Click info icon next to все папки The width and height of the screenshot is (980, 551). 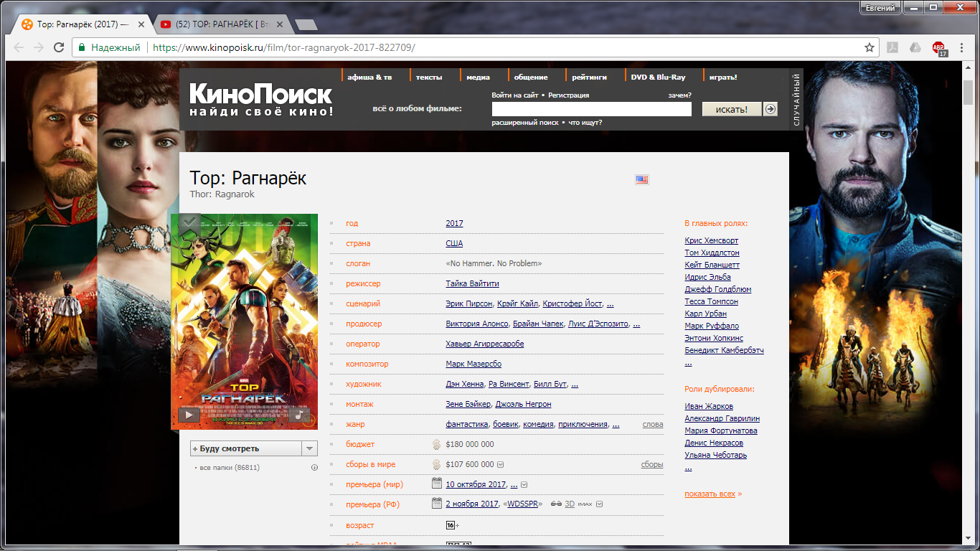[314, 468]
